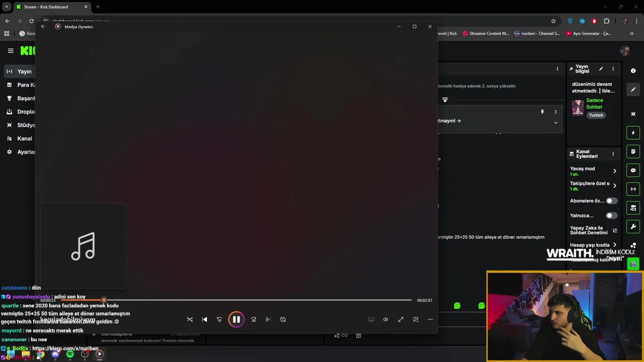Click the Sadece Sohbet category link
The image size is (644, 362).
pos(594,104)
